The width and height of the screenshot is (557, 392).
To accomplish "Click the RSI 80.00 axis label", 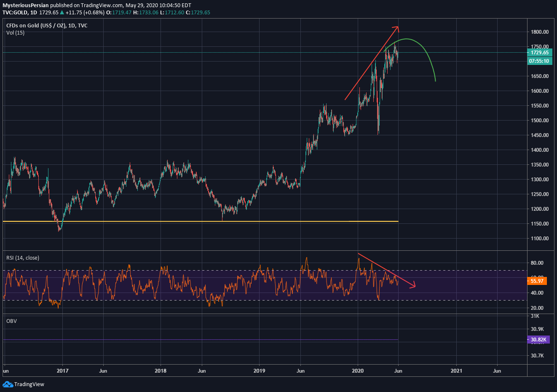I will [537, 263].
